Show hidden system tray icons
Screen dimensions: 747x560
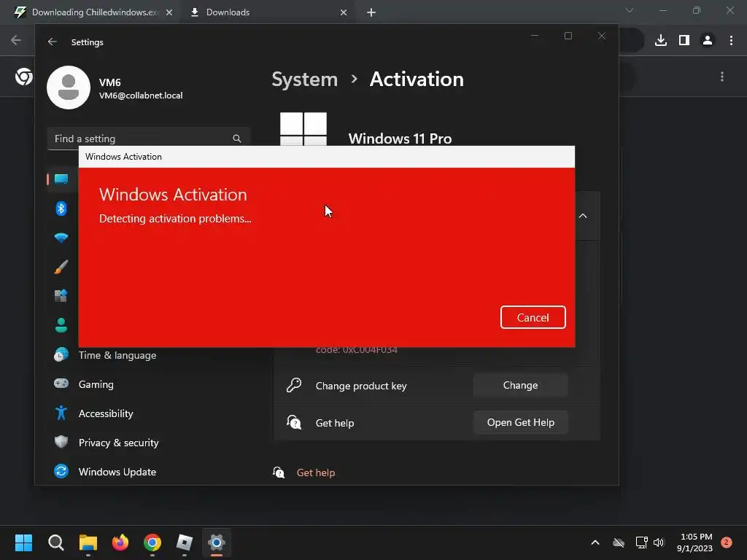[595, 542]
